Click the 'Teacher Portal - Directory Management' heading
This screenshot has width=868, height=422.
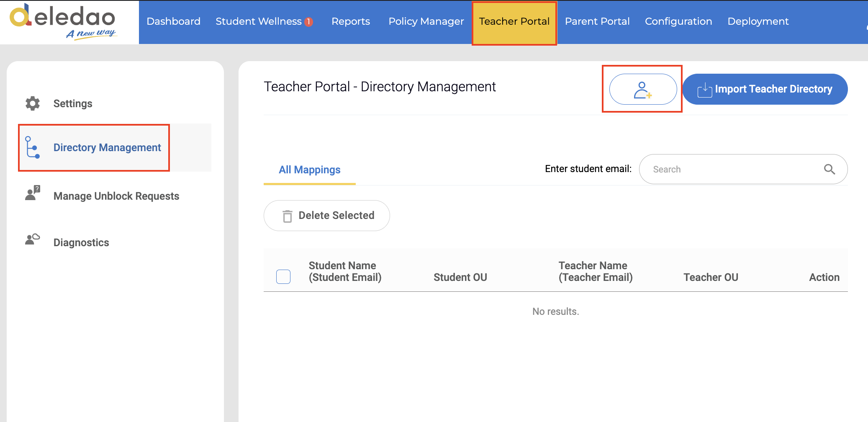pos(380,87)
